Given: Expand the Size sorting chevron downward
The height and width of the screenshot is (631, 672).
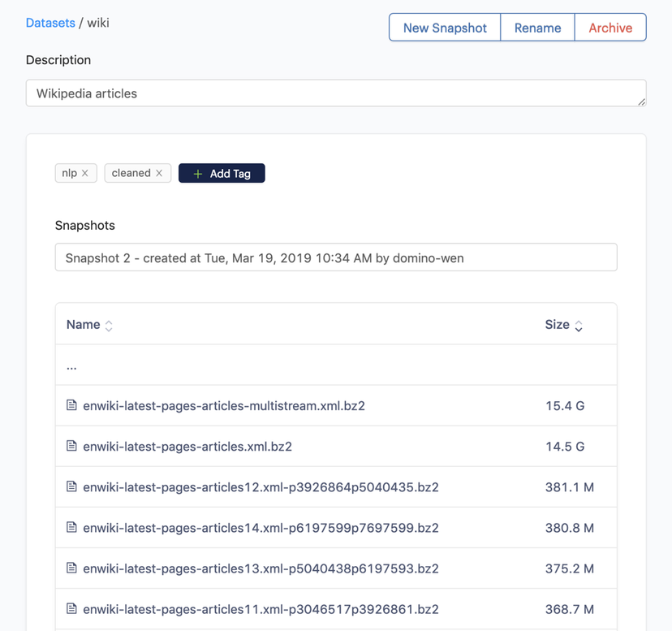Looking at the screenshot, I should pos(578,328).
